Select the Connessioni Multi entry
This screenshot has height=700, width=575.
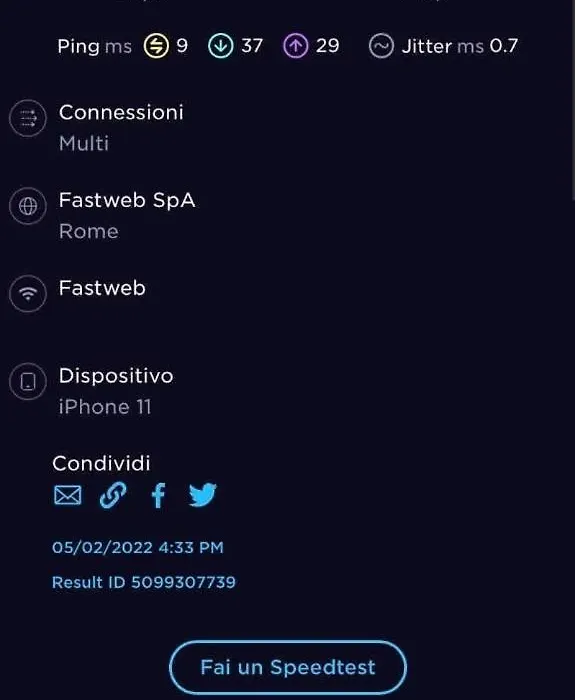click(x=121, y=127)
